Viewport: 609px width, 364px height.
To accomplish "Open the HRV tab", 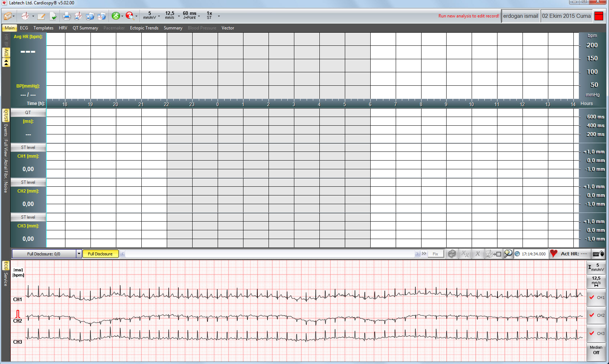I will tap(63, 28).
